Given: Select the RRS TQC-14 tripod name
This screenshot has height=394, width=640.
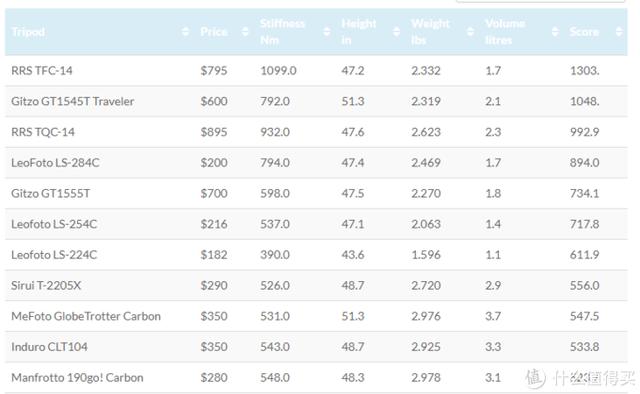Looking at the screenshot, I should pos(43,132).
